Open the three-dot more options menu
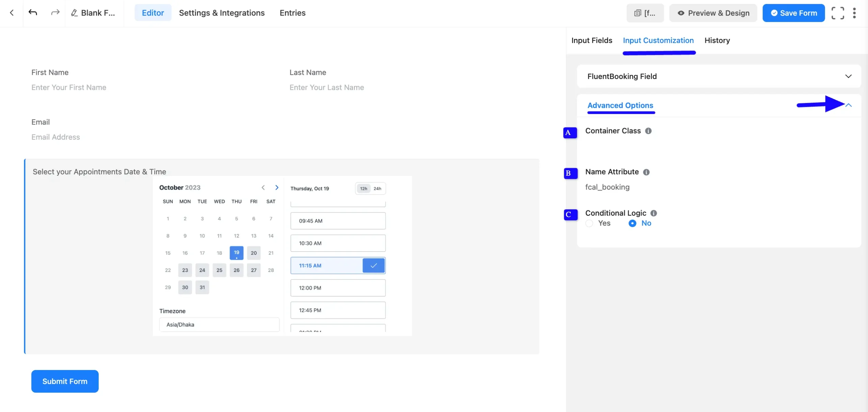This screenshot has height=412, width=868. (854, 13)
